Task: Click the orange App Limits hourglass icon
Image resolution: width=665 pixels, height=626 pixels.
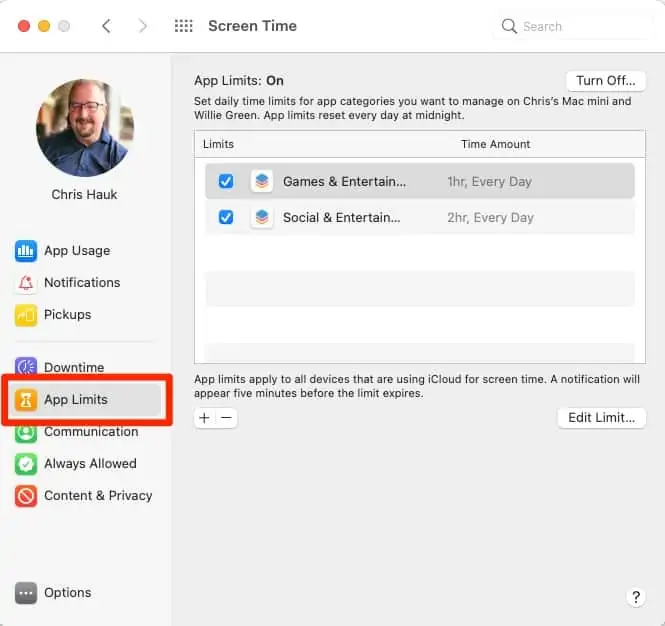Action: [x=26, y=400]
